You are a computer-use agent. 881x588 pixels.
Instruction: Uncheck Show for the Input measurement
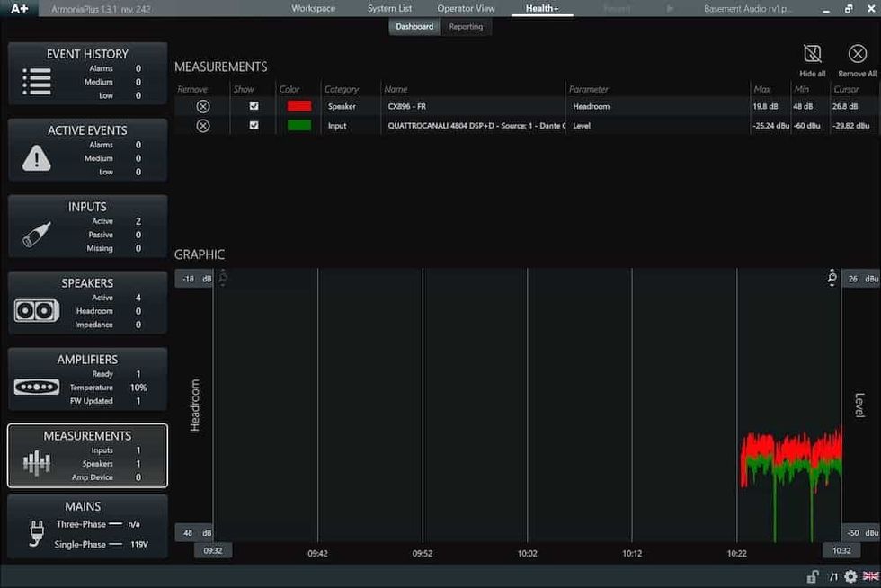(254, 126)
